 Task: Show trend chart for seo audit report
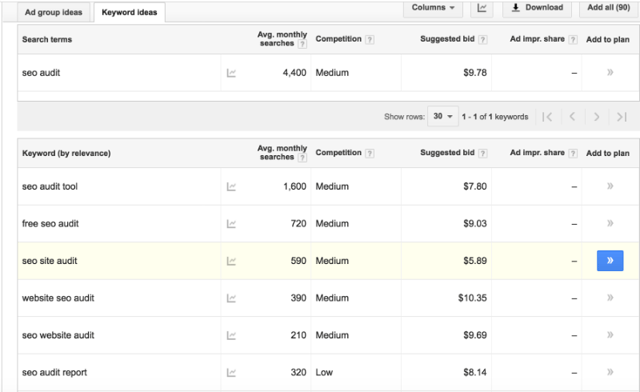pos(231,372)
